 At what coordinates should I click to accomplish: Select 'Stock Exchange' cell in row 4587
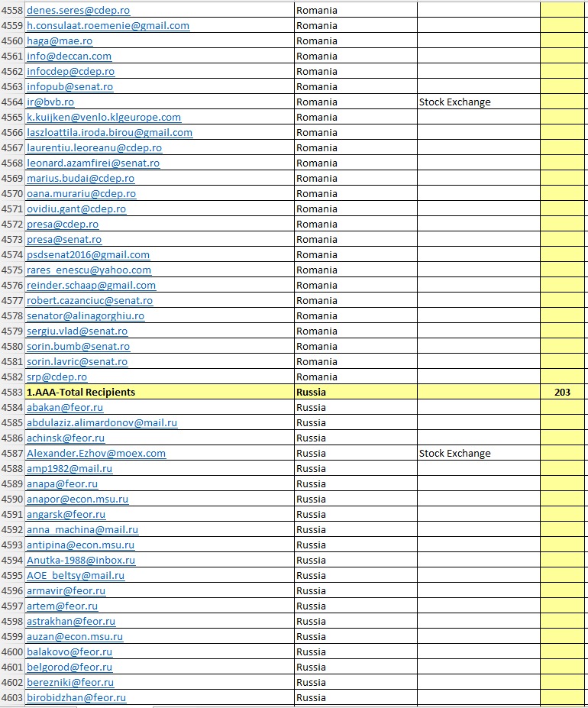pos(479,454)
